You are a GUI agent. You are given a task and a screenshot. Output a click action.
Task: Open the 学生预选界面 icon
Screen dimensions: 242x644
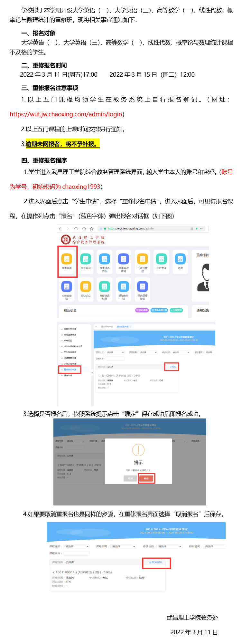pyautogui.click(x=105, y=259)
